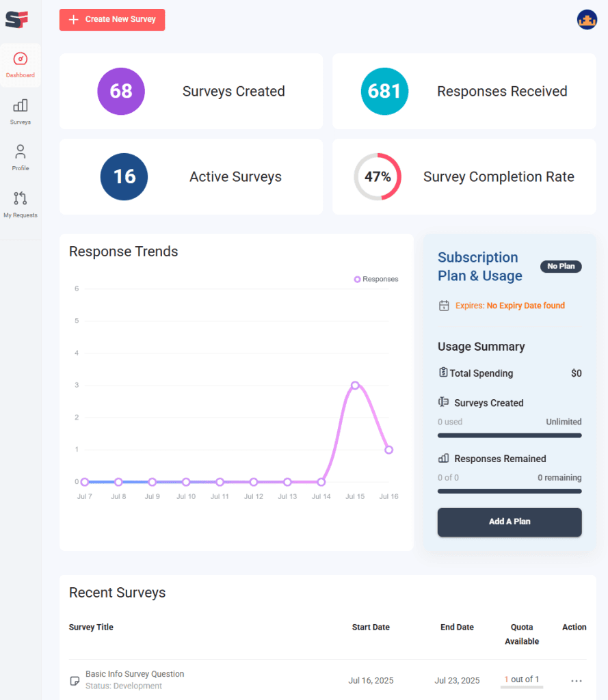608x700 pixels.
Task: Click the Jul 15 data point on chart
Action: (355, 386)
